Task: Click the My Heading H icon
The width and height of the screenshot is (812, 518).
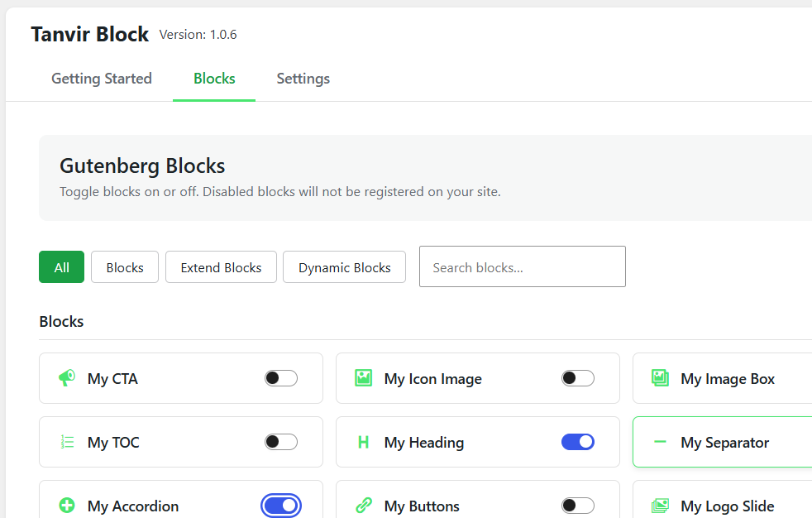Action: tap(364, 442)
